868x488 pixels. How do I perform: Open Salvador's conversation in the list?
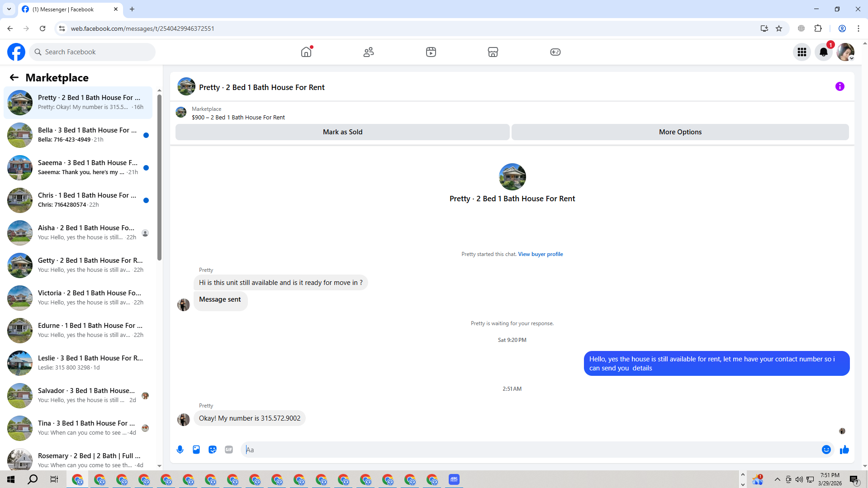click(78, 395)
